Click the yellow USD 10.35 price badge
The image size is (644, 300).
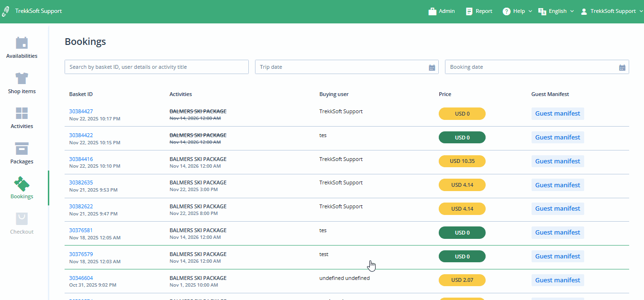(462, 161)
